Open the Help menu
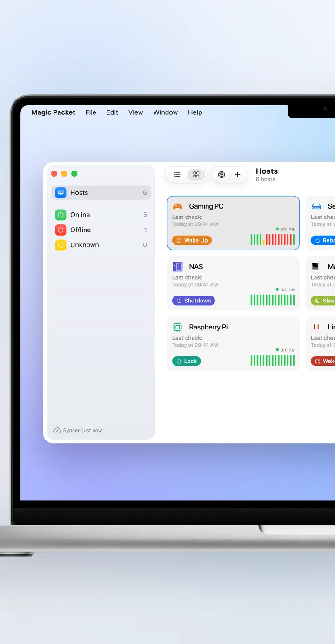Viewport: 335px width, 644px height. pos(195,112)
